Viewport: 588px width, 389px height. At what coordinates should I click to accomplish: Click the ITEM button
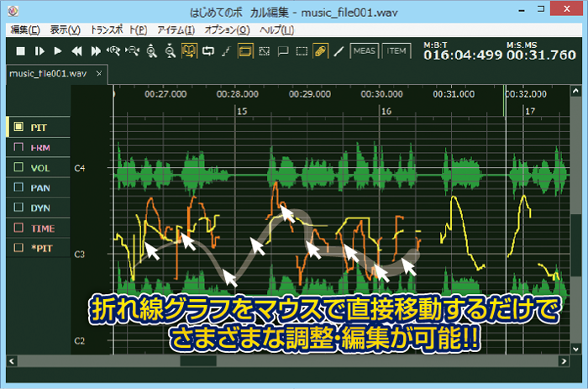pyautogui.click(x=396, y=51)
